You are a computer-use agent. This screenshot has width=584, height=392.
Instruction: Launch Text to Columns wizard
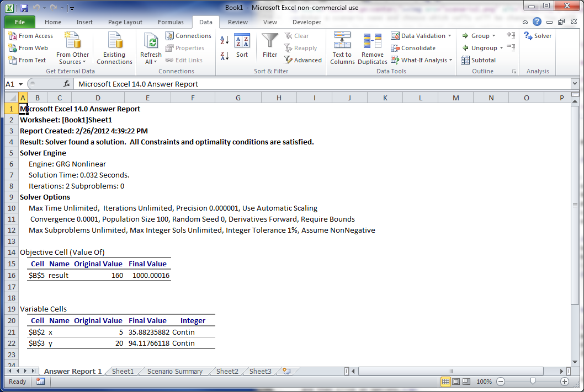coord(342,48)
